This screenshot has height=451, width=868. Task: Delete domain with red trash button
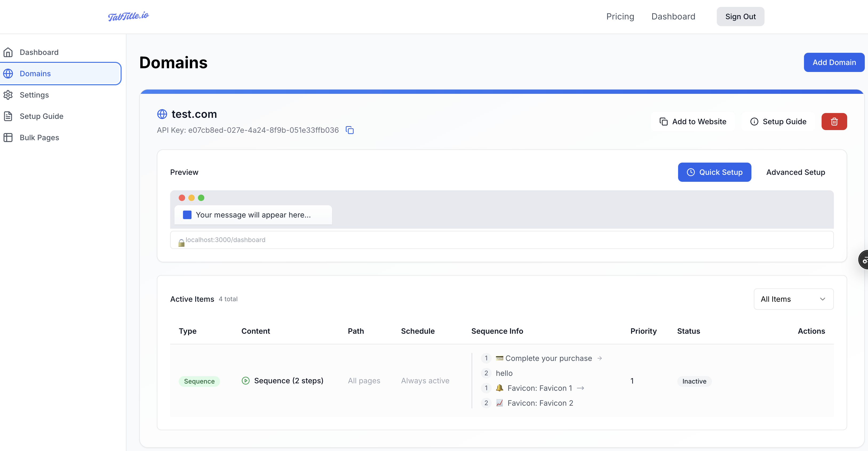pos(834,122)
